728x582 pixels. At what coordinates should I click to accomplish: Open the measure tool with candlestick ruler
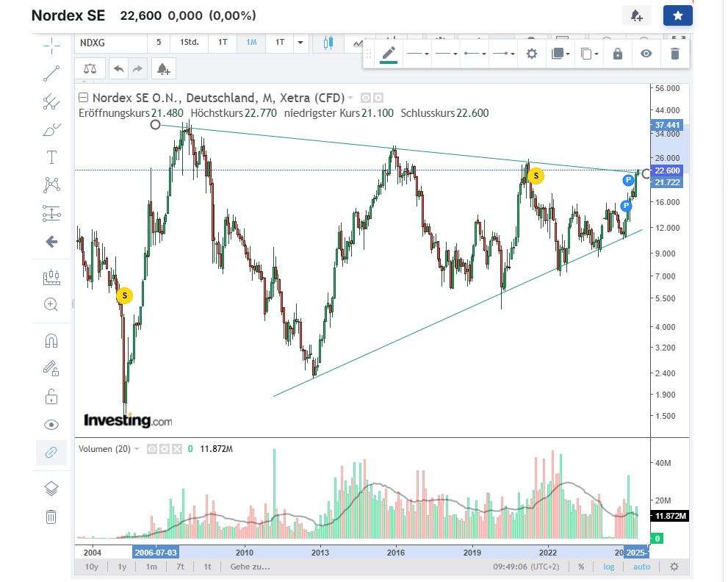click(51, 277)
